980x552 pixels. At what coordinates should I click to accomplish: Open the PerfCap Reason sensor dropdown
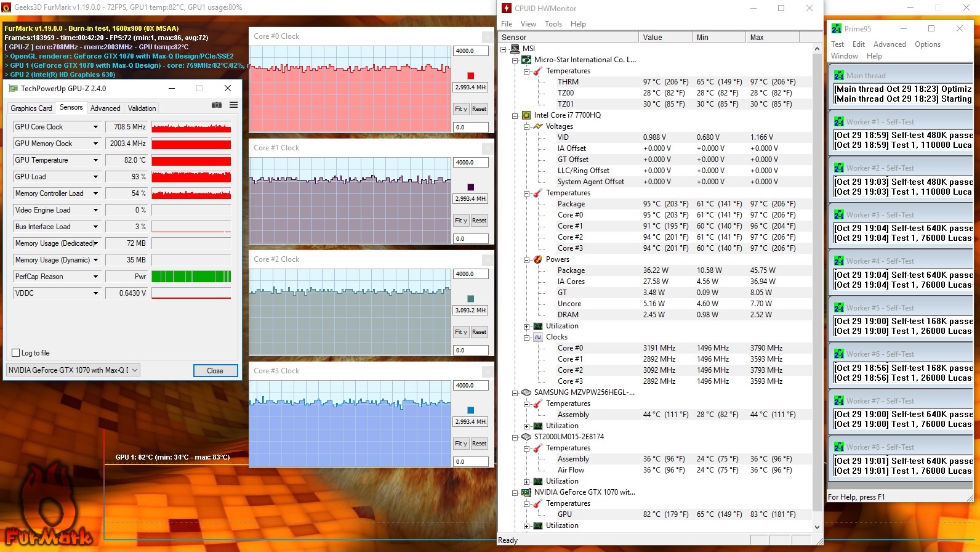point(95,277)
